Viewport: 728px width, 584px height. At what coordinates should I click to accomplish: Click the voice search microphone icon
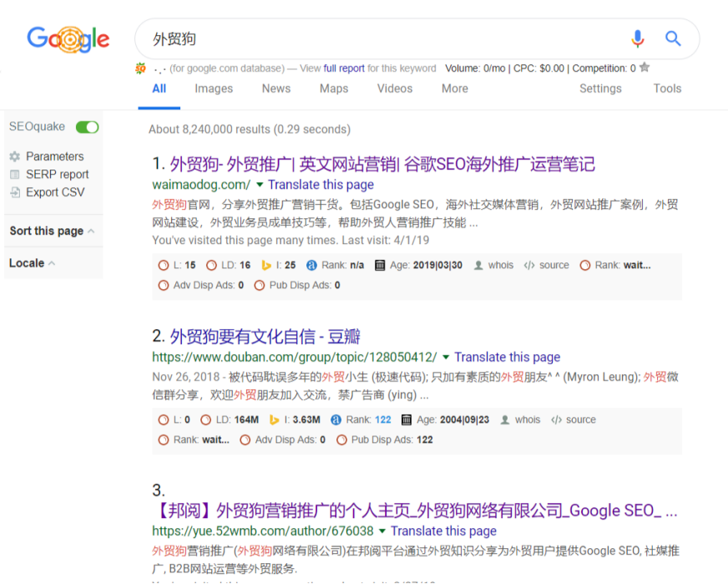click(x=638, y=38)
